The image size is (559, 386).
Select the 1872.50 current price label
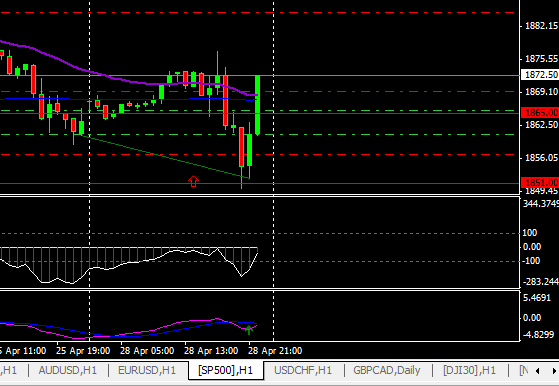540,74
